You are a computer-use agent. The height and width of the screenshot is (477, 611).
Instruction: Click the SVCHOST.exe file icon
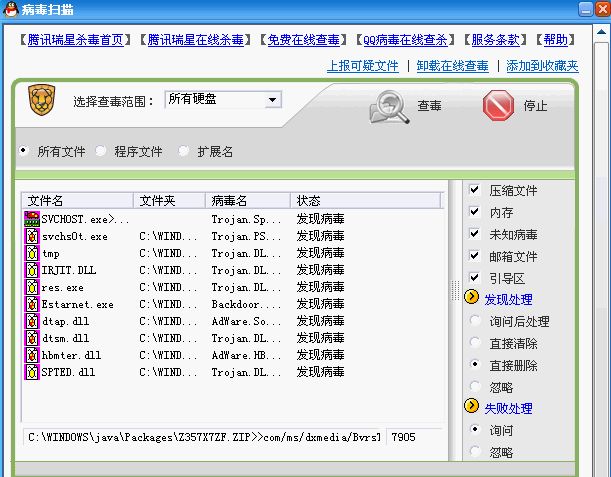click(31, 219)
